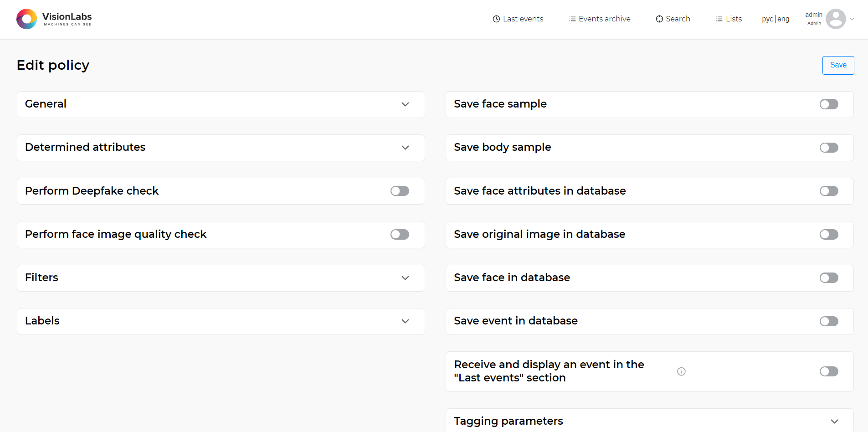
Task: Switch language to рус
Action: (x=767, y=19)
